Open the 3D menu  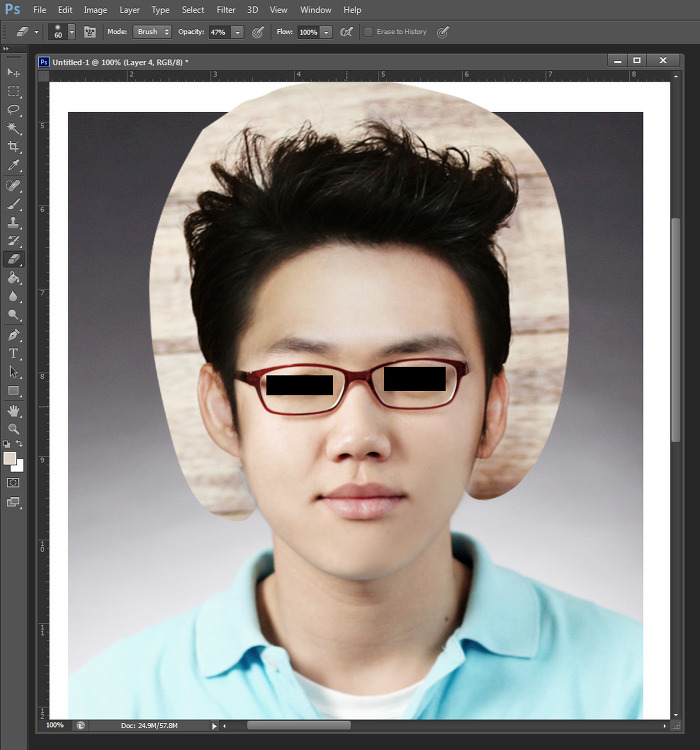pyautogui.click(x=253, y=10)
